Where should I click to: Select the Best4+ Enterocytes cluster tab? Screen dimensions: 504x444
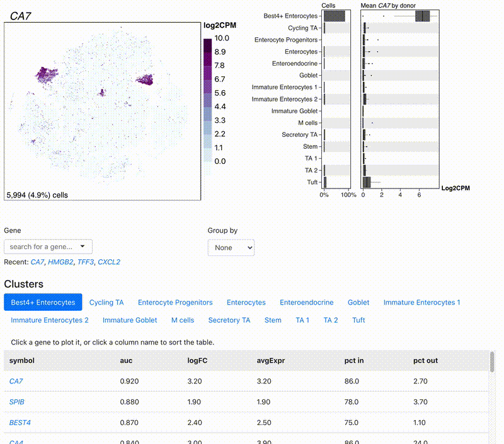43,302
